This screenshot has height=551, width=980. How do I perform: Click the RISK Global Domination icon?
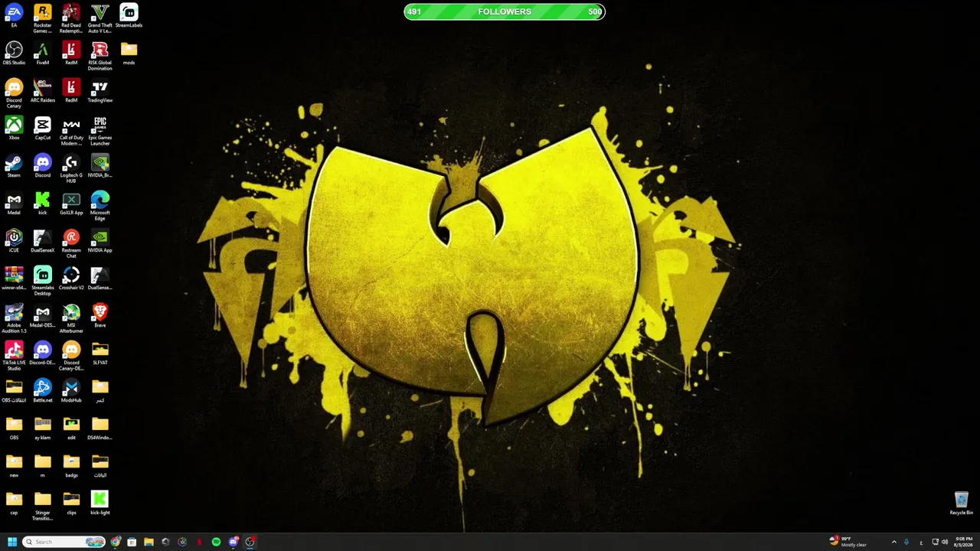pos(100,56)
